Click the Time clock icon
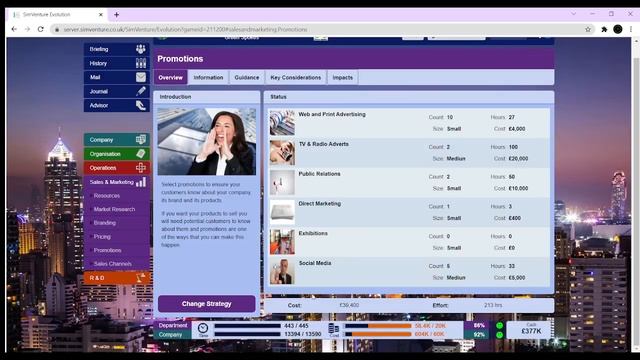 click(203, 329)
